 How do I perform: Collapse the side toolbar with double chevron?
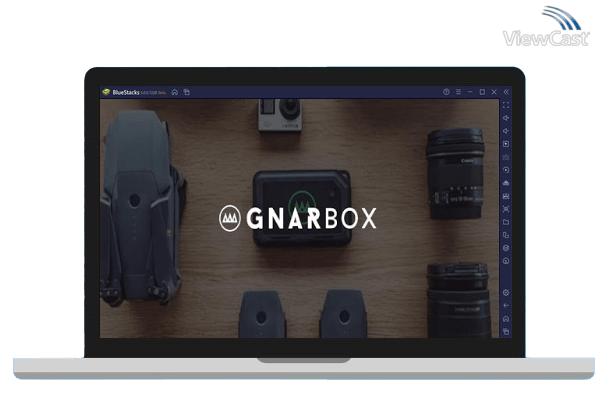pyautogui.click(x=506, y=92)
